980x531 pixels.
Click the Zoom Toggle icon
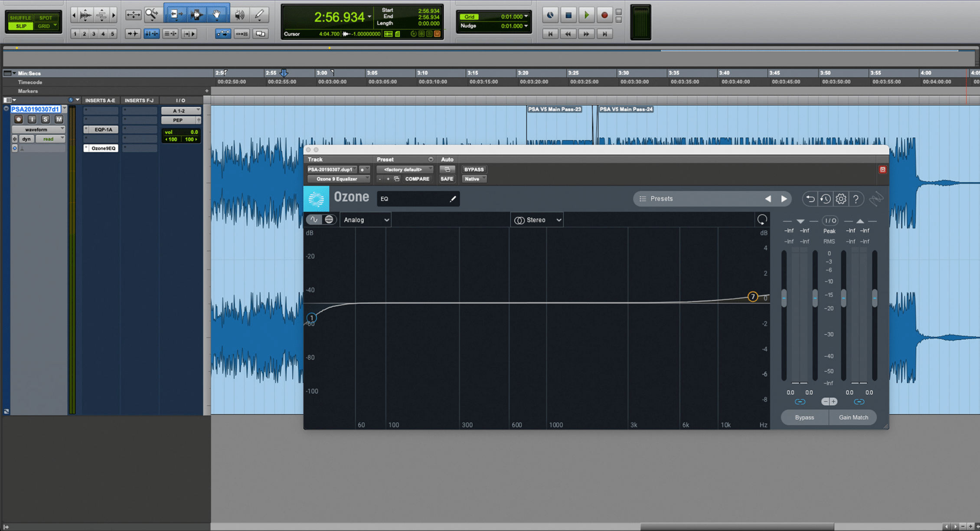click(x=133, y=15)
